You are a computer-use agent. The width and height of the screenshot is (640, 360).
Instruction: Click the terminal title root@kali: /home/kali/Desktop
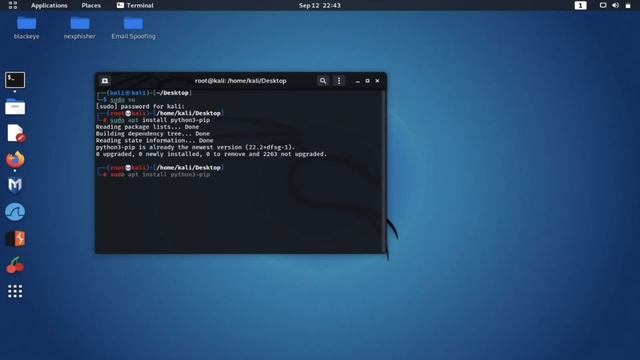pyautogui.click(x=240, y=81)
